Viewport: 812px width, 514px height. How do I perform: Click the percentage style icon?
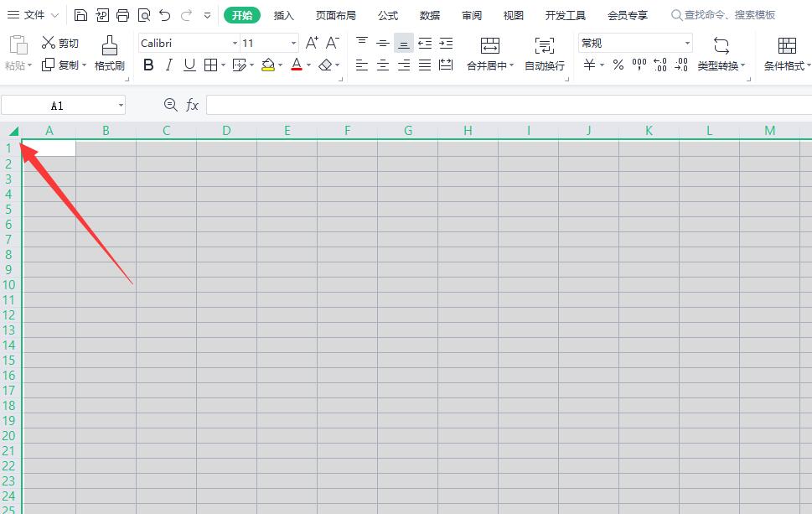(x=618, y=65)
